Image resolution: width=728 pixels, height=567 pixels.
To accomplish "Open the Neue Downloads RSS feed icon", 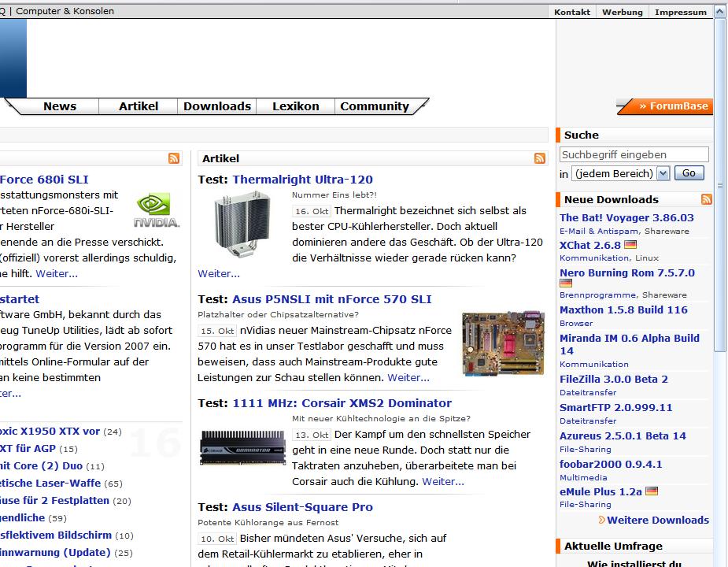I will [x=706, y=199].
